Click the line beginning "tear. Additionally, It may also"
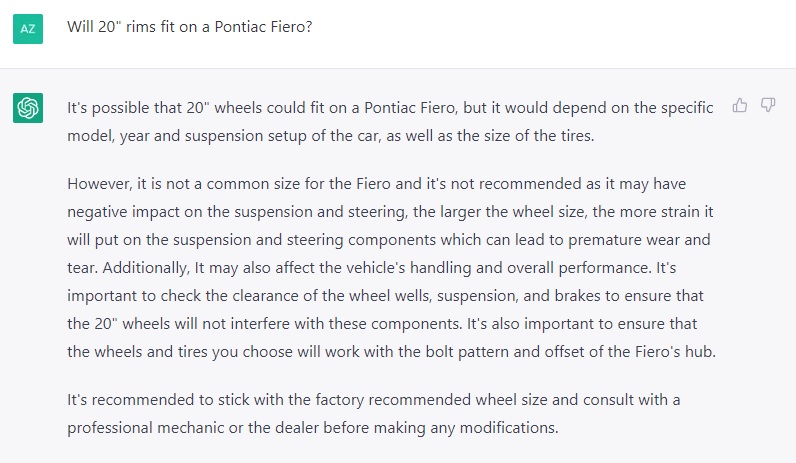 (372, 268)
